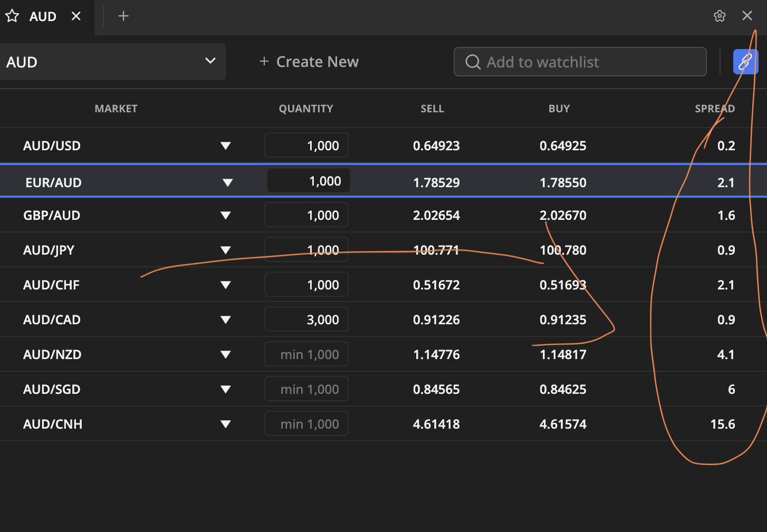
Task: Sort by SPREAD column header
Action: (x=715, y=109)
